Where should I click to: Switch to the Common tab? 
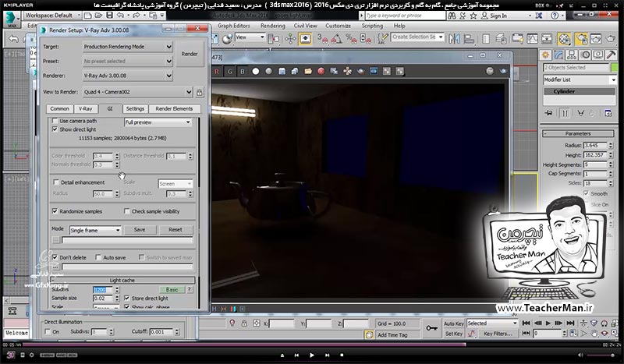click(x=60, y=108)
